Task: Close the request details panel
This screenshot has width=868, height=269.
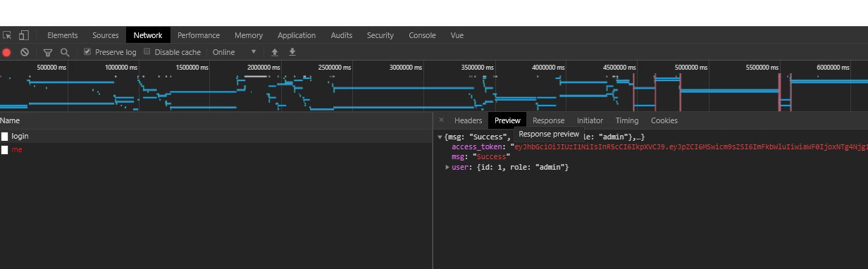Action: click(441, 120)
